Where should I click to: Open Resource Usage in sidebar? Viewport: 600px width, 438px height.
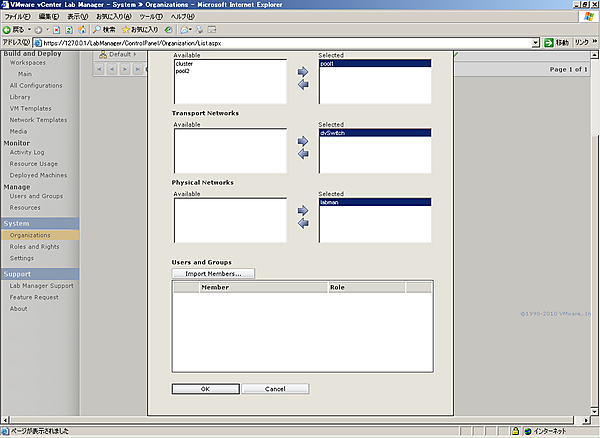pos(34,164)
